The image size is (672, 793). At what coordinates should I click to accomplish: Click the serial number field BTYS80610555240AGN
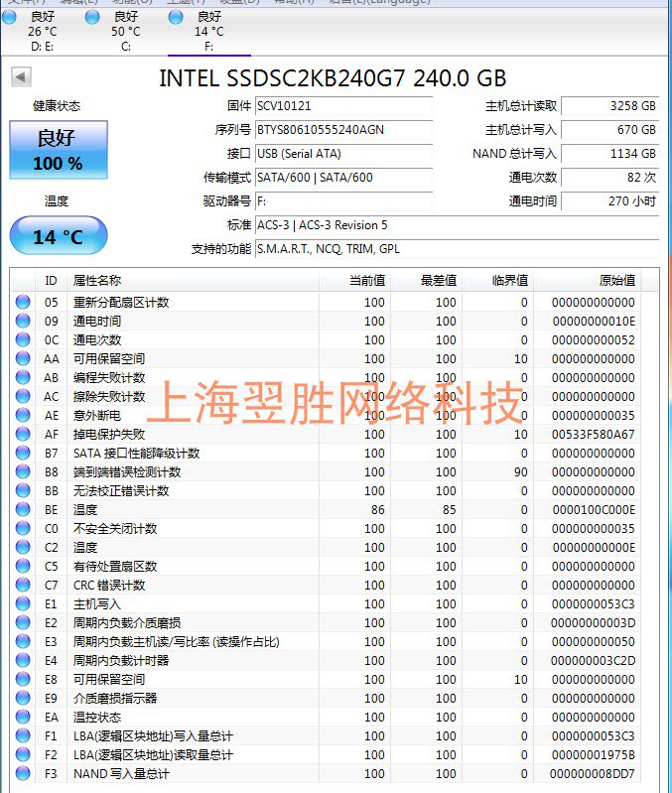[343, 130]
